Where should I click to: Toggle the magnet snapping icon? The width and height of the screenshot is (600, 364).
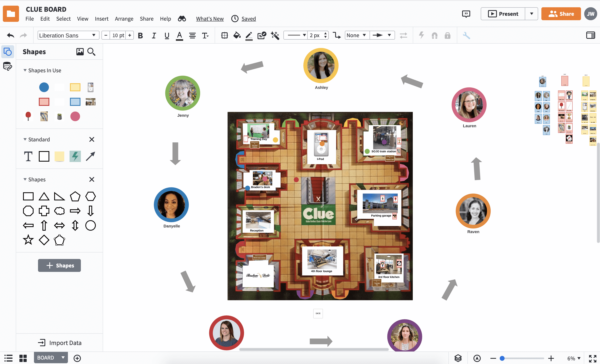(435, 36)
